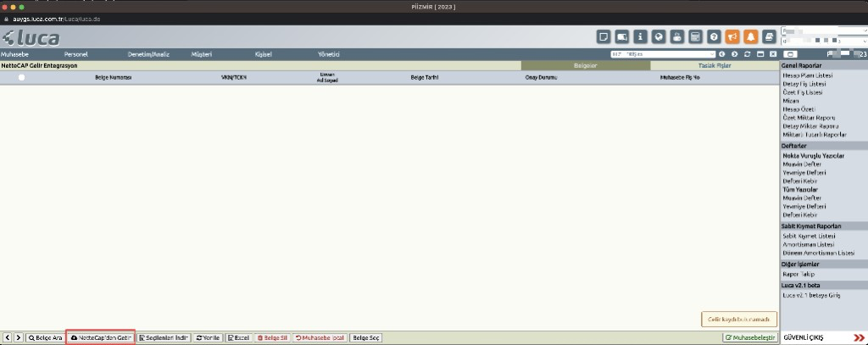Viewport: 868px width, 345px height.
Task: Click the information (i) icon
Action: pos(640,36)
